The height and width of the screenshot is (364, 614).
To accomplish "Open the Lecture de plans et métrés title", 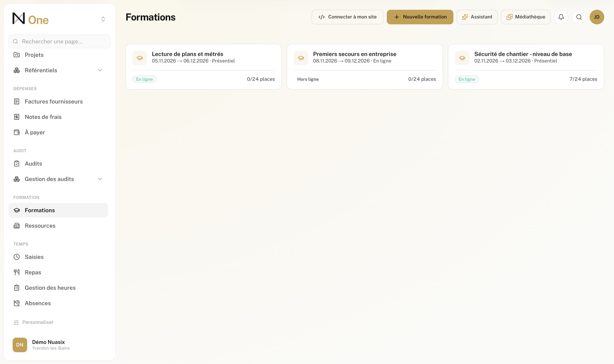I will (x=188, y=54).
